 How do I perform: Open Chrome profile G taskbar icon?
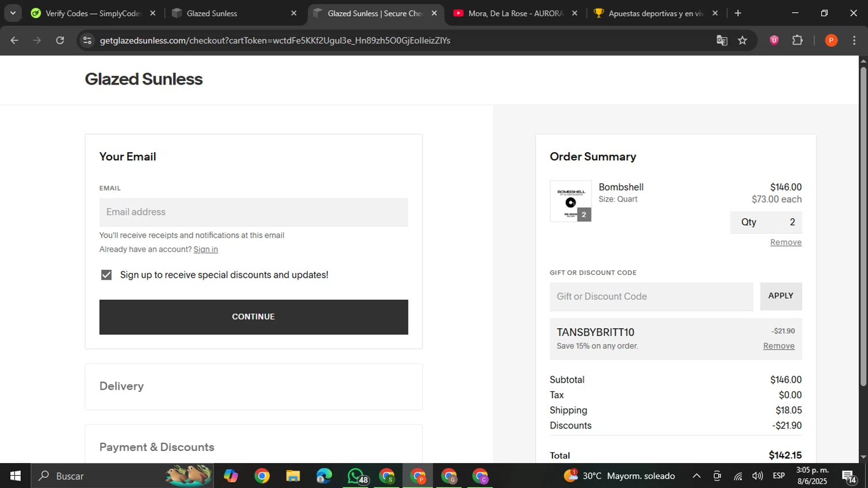coord(449,476)
